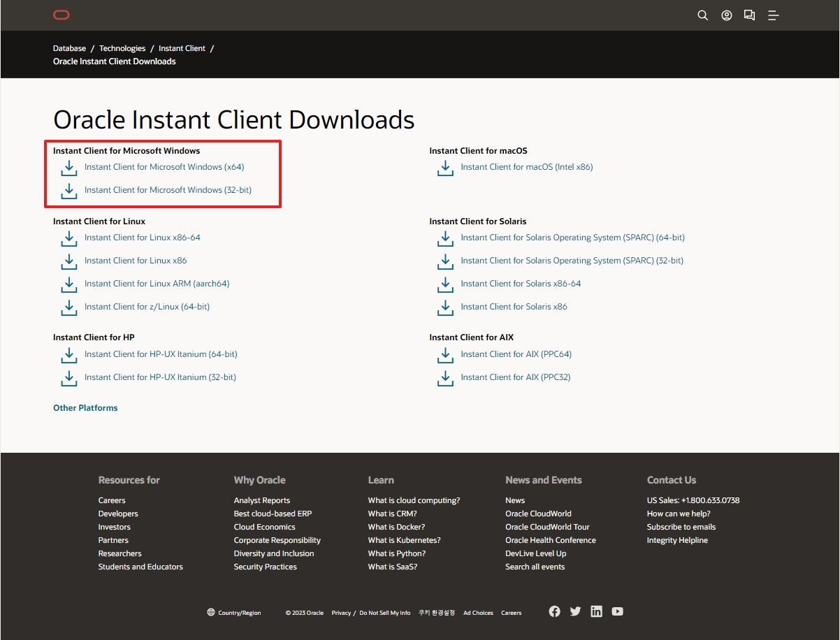The width and height of the screenshot is (840, 640).
Task: Open Integrity Helpline link
Action: tap(677, 540)
